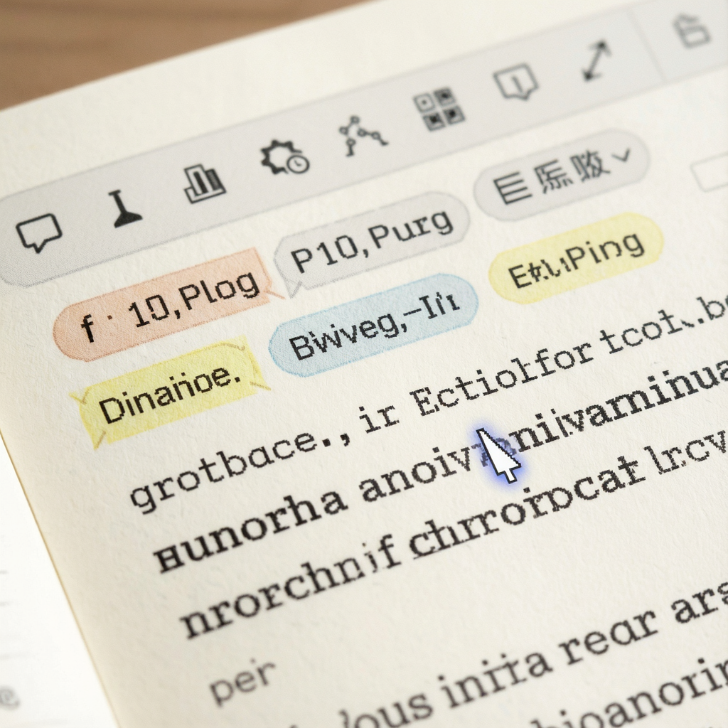Click the diagonal double-arrow expand icon

(596, 60)
